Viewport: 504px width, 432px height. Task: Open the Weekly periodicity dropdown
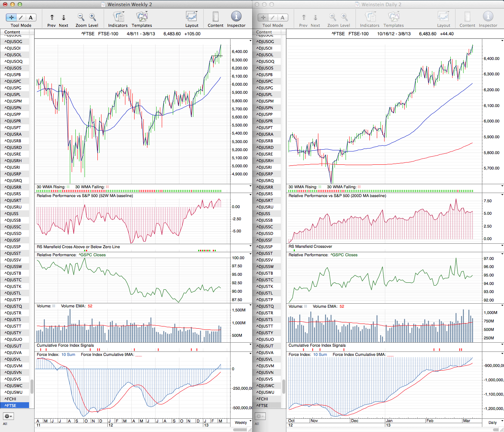241,422
